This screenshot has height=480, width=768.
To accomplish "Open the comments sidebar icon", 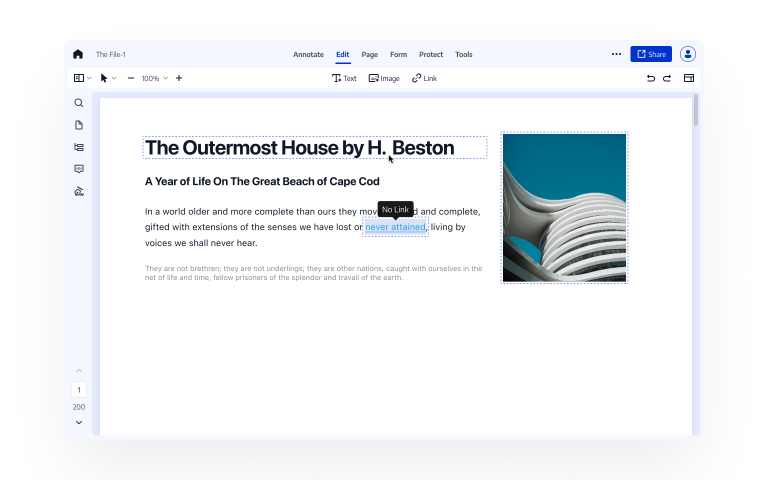I will [79, 169].
